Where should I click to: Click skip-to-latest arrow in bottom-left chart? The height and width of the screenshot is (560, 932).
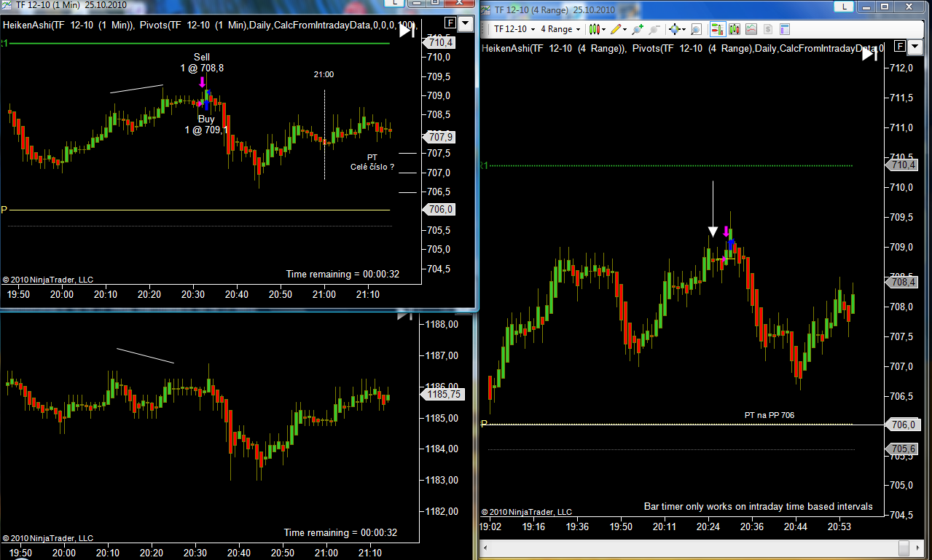coord(404,315)
